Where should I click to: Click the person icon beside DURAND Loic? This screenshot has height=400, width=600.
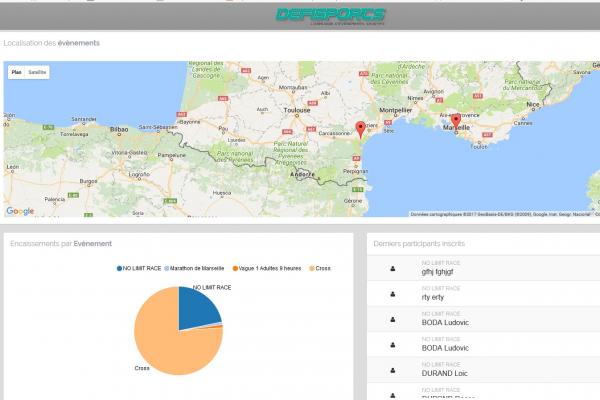[x=393, y=370]
